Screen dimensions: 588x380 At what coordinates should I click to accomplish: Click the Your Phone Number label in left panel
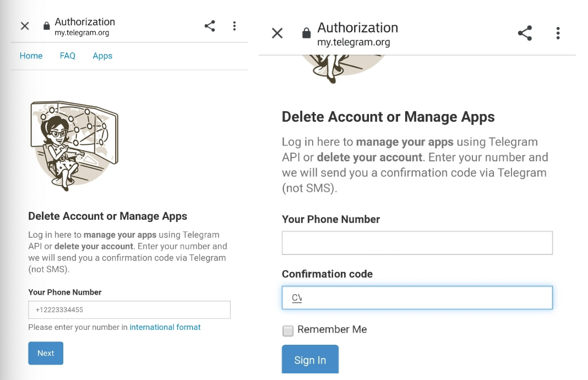[65, 292]
